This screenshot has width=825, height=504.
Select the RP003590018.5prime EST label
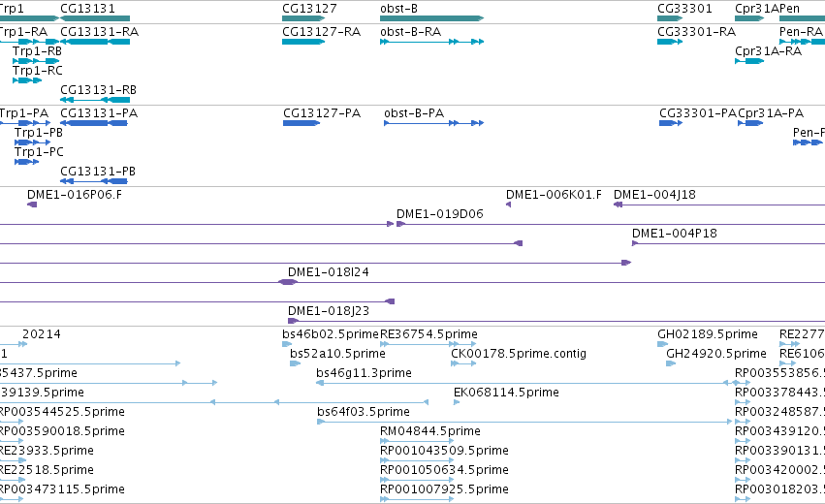(62, 431)
